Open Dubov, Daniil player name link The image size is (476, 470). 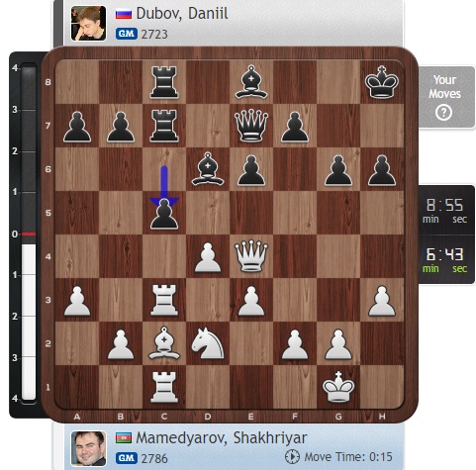[x=182, y=14]
